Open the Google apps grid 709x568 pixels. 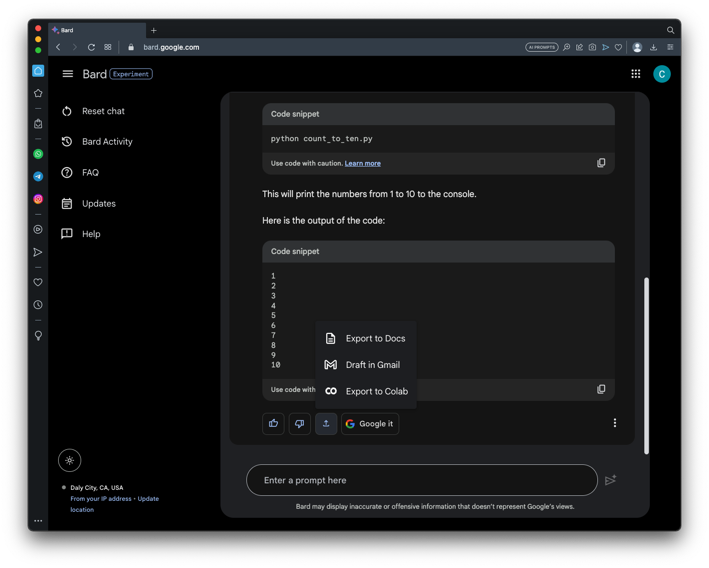(636, 74)
